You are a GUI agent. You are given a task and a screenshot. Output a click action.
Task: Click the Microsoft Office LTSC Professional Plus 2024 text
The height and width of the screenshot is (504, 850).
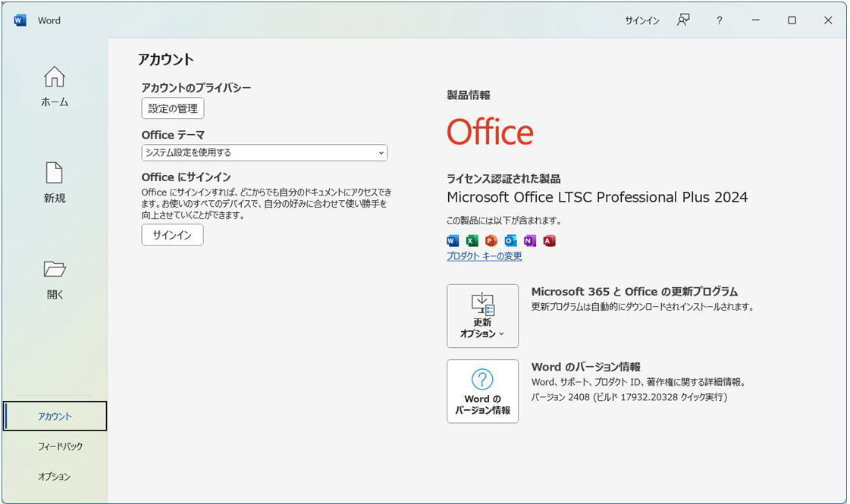click(x=597, y=197)
